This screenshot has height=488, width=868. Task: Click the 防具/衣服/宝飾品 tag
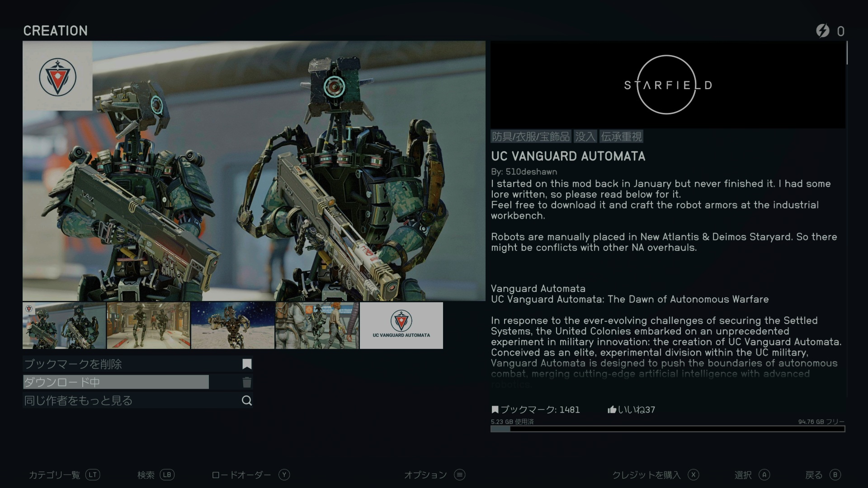[531, 136]
